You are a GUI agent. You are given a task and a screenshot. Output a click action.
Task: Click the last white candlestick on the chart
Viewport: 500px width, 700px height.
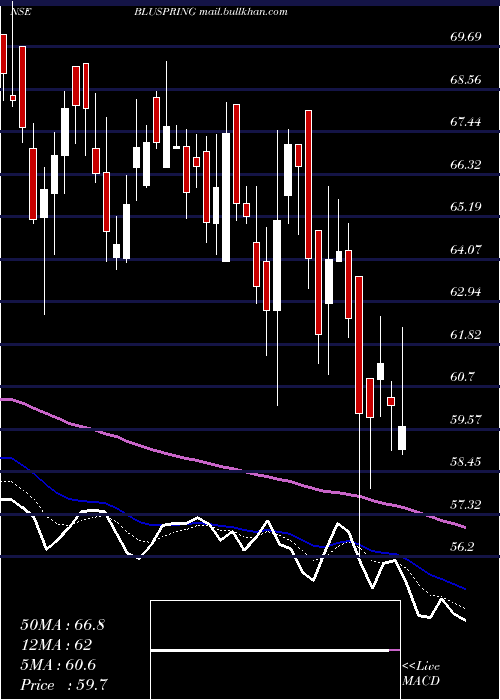[402, 438]
